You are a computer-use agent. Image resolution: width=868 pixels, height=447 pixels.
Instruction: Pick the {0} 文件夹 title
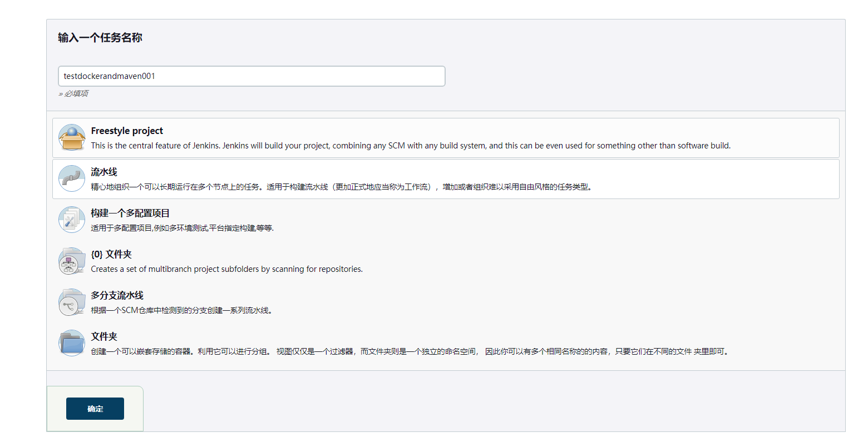111,254
